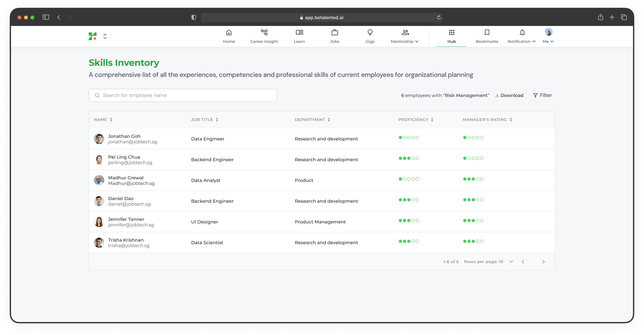
Task: Open the Me profile menu
Action: pos(548,36)
